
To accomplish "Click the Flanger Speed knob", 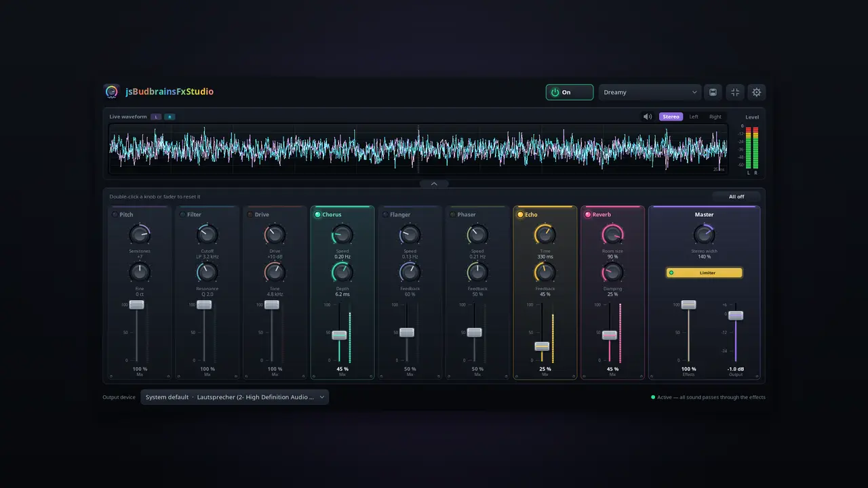I will pos(410,235).
